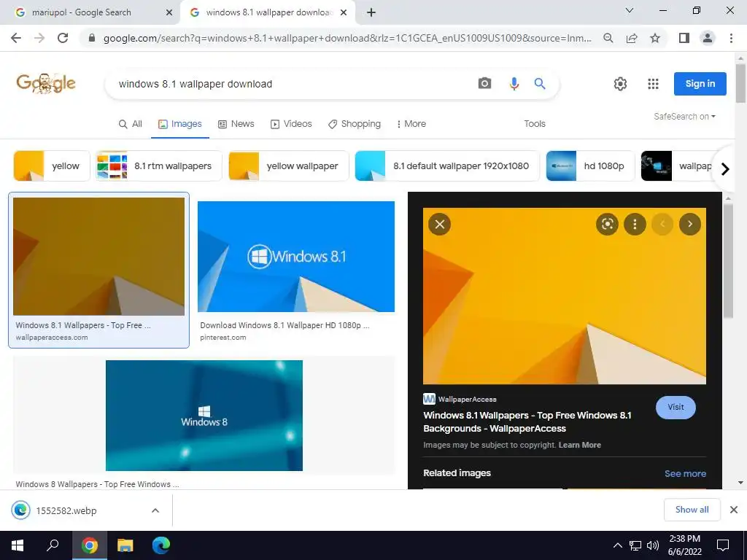The height and width of the screenshot is (560, 747).
Task: Launch Microsoft Edge from taskbar
Action: 161,545
